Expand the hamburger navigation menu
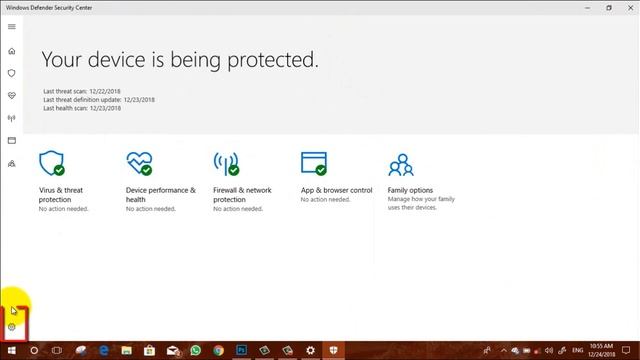Viewport: 640px width, 360px height. [x=12, y=27]
